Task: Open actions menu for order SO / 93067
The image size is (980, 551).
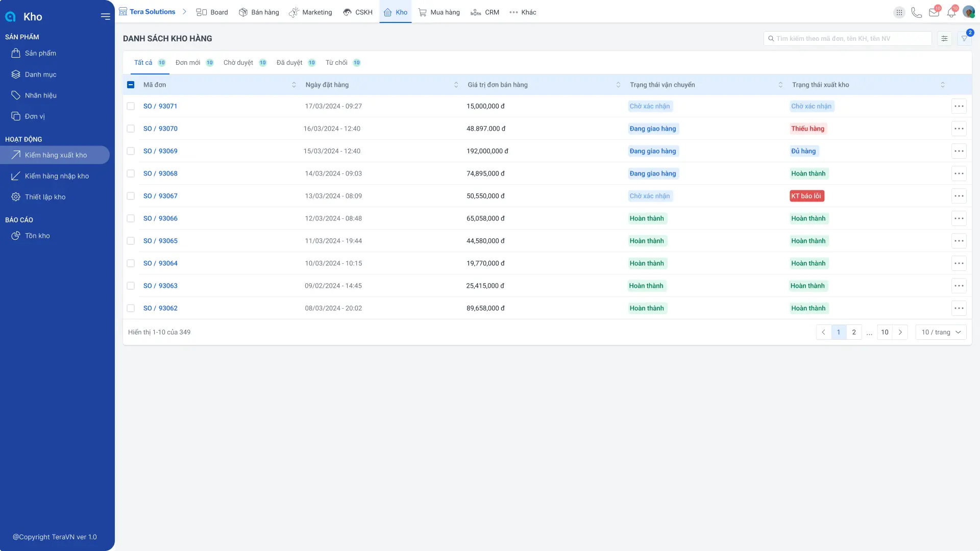Action: [x=959, y=196]
